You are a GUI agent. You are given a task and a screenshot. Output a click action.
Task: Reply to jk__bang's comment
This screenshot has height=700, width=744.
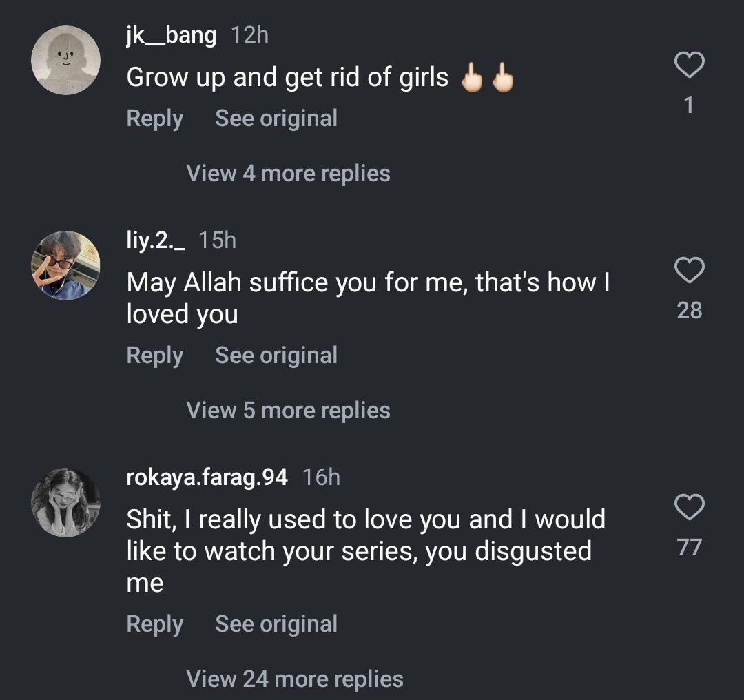pos(154,119)
